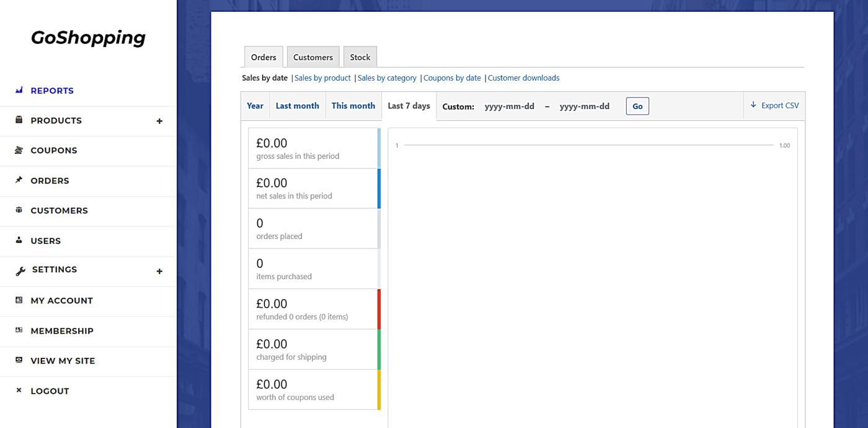Click the net sales blue legend bar
The width and height of the screenshot is (868, 428).
[379, 189]
